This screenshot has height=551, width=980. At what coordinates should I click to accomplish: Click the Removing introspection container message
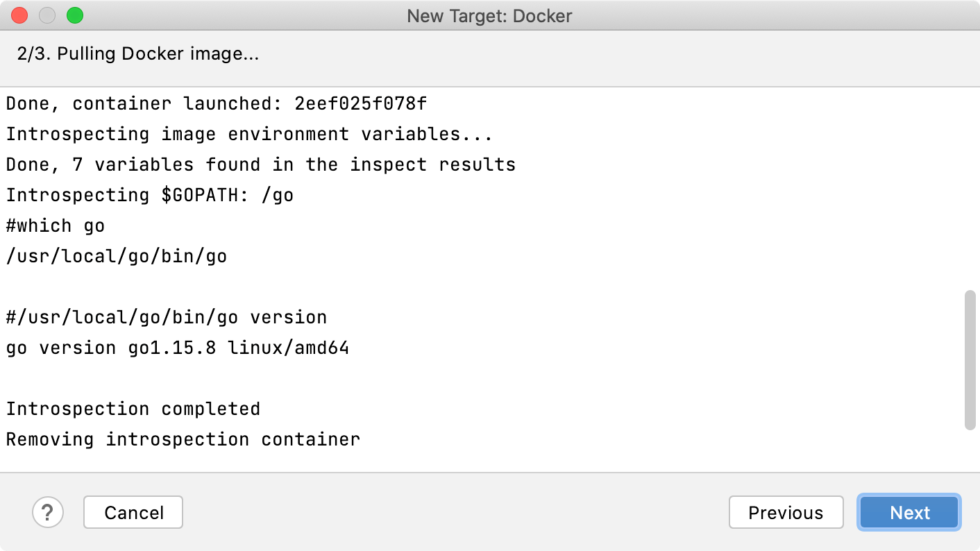click(x=182, y=439)
